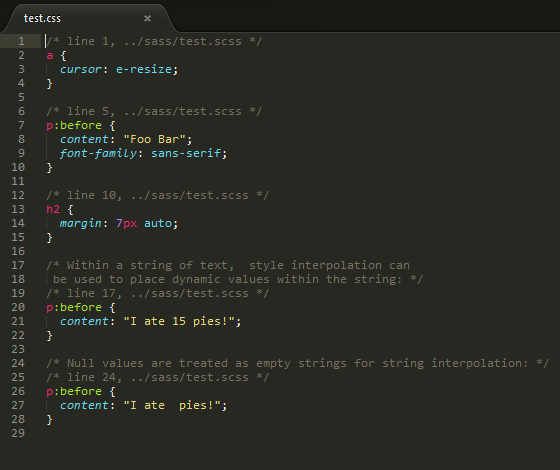The width and height of the screenshot is (560, 470).
Task: Click 'font-family' property name
Action: click(x=98, y=154)
